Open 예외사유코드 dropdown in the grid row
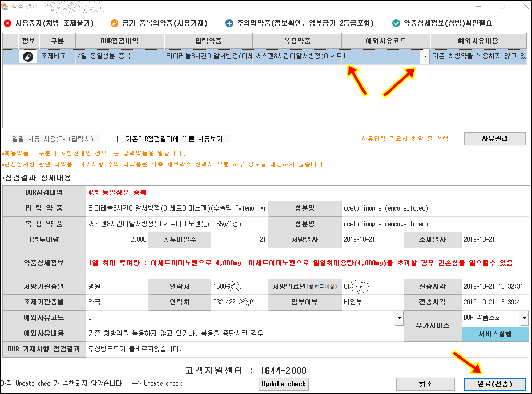This screenshot has height=394, width=532. coord(425,56)
